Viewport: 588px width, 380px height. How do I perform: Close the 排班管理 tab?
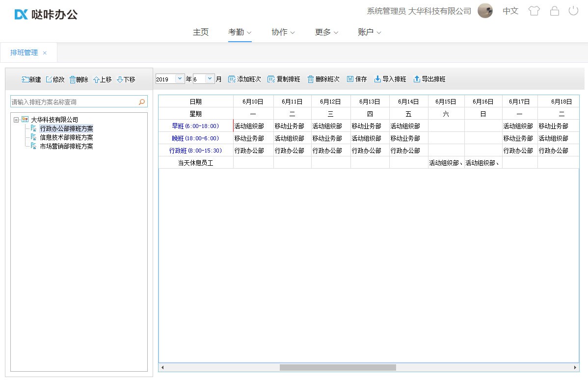coord(45,53)
